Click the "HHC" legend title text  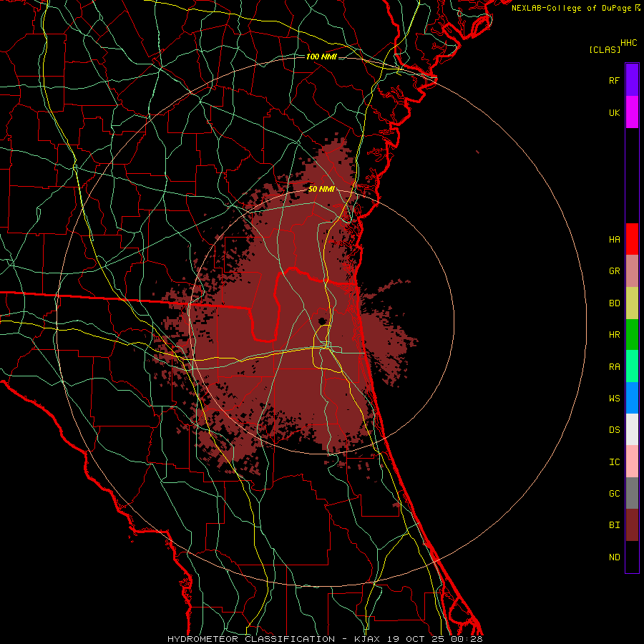coord(629,43)
